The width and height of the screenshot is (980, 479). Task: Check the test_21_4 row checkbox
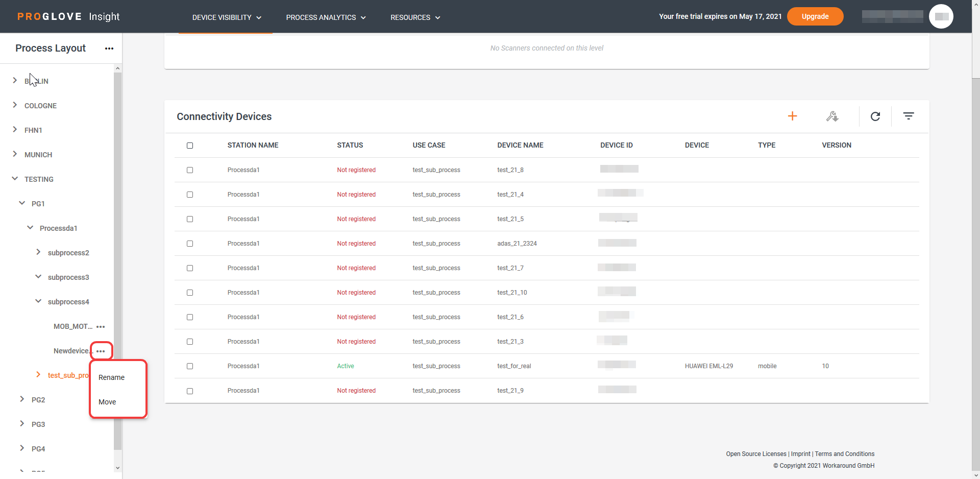click(190, 195)
